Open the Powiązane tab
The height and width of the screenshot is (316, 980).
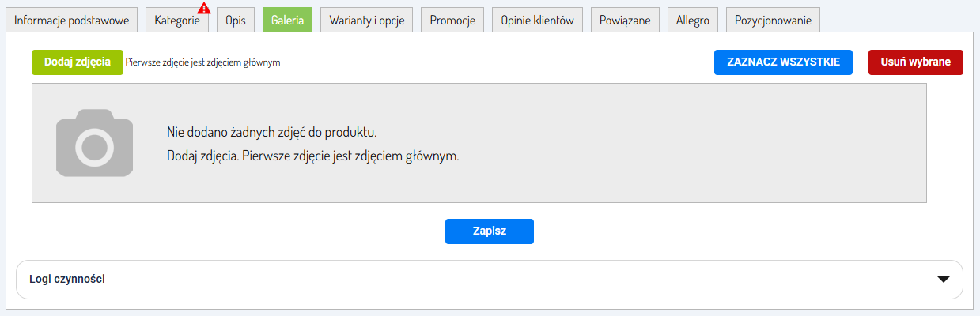pyautogui.click(x=625, y=21)
